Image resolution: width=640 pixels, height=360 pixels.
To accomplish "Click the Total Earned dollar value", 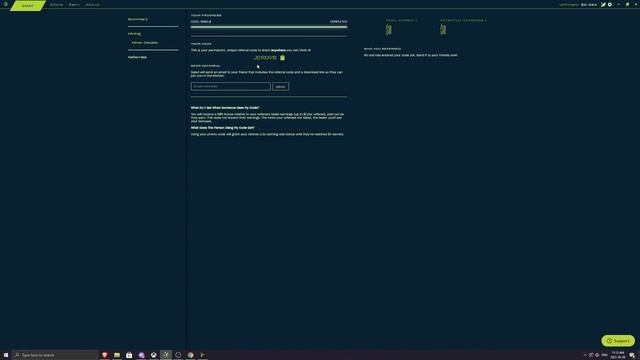I will point(389,29).
